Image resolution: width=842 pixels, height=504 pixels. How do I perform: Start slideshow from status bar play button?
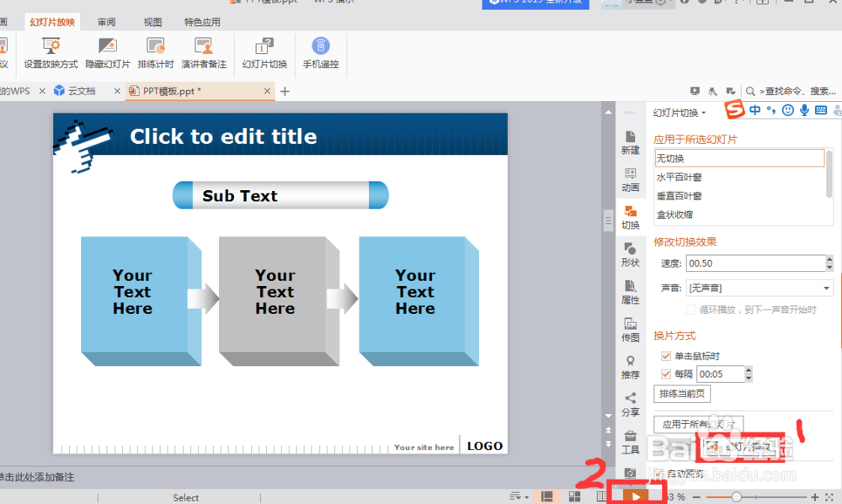tap(636, 496)
